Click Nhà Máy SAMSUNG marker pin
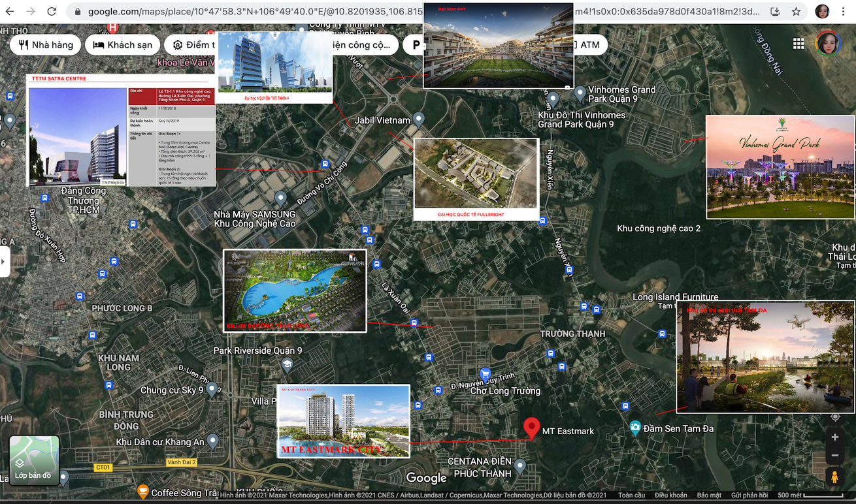This screenshot has width=856, height=504. tap(280, 198)
